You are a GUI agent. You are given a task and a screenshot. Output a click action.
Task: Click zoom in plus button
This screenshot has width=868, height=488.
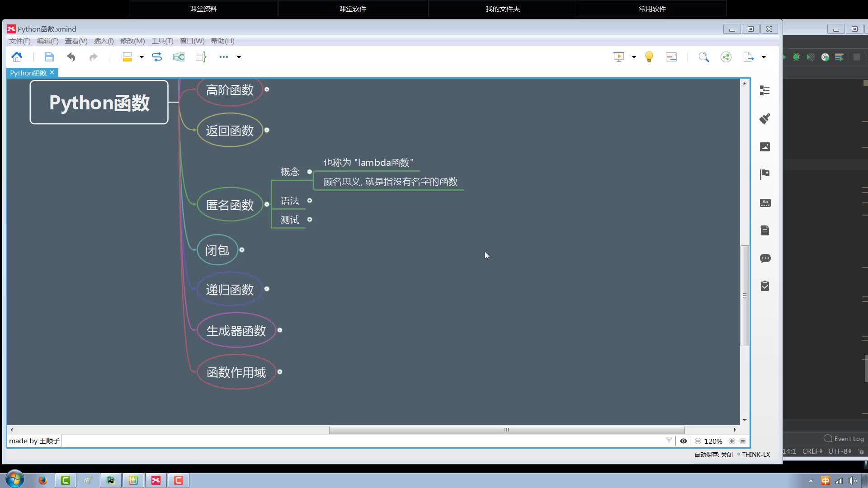click(x=731, y=441)
